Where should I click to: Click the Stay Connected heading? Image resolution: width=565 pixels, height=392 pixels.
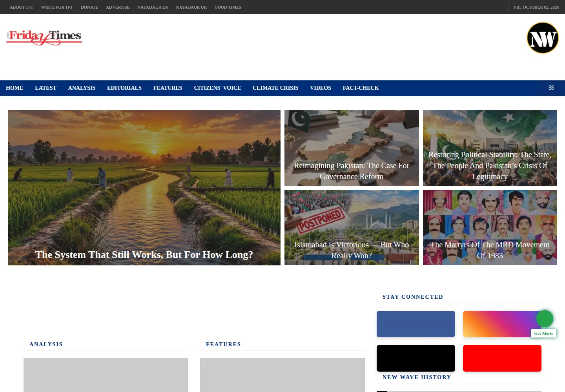coord(413,297)
